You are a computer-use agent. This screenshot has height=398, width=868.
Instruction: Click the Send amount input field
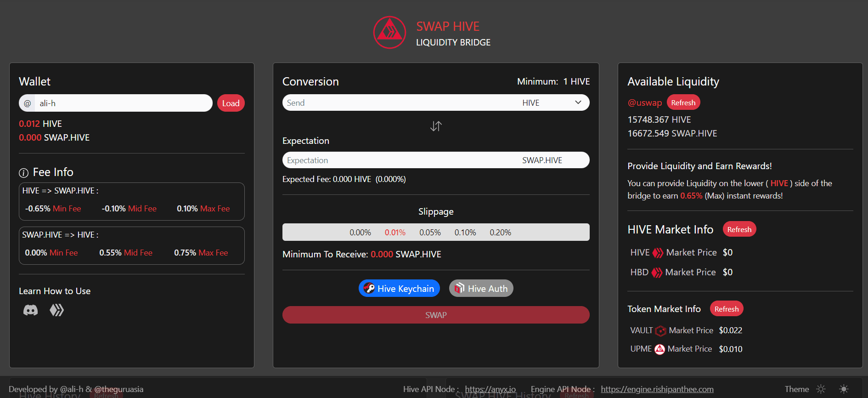[400, 102]
